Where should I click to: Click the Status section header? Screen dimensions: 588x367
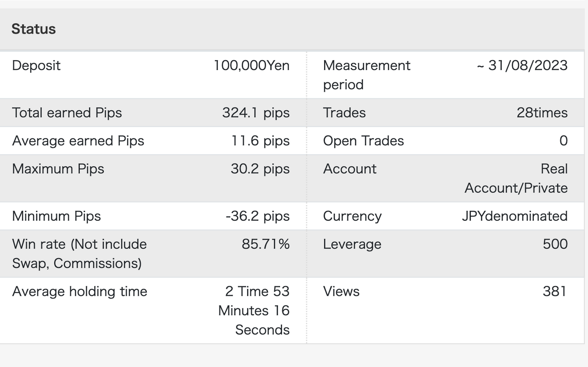[x=34, y=29]
